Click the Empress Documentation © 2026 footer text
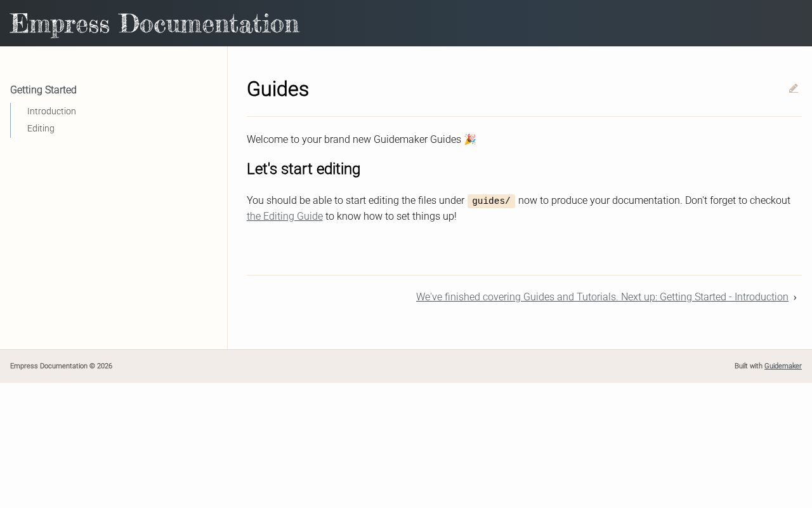The height and width of the screenshot is (508, 812). (61, 366)
